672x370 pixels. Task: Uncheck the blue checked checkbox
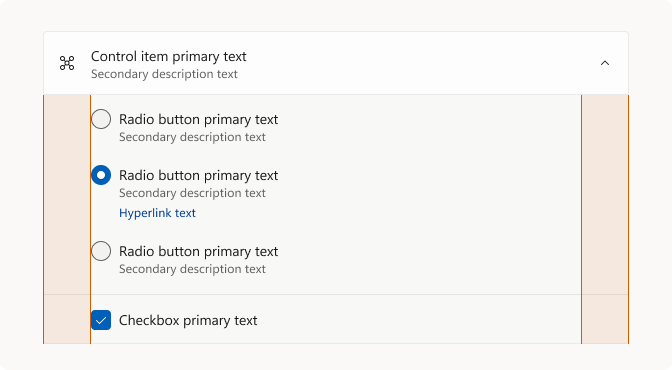(x=101, y=320)
